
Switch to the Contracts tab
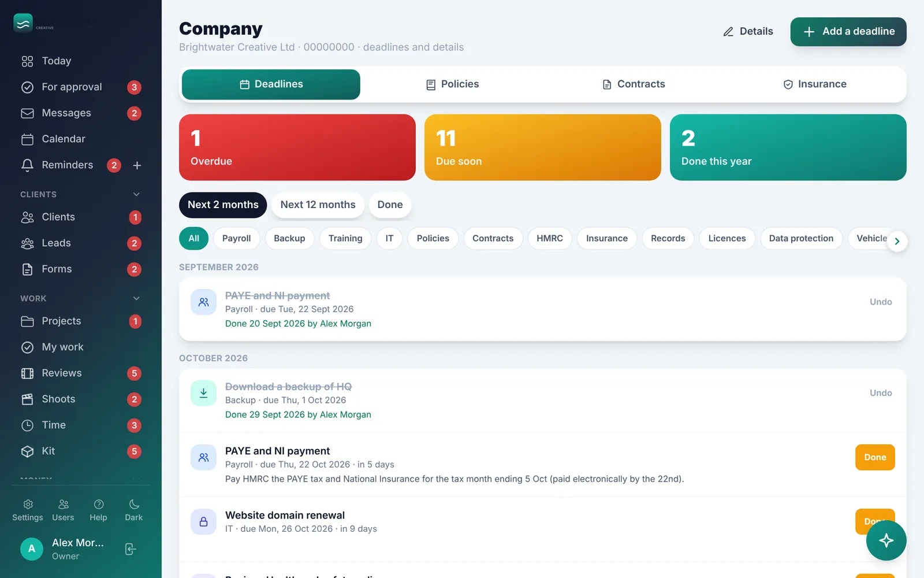pyautogui.click(x=634, y=84)
